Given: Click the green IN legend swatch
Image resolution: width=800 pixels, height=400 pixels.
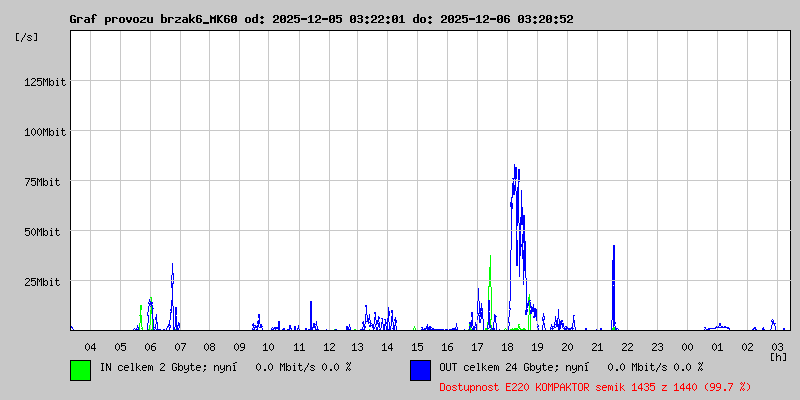Looking at the screenshot, I should coord(80,370).
